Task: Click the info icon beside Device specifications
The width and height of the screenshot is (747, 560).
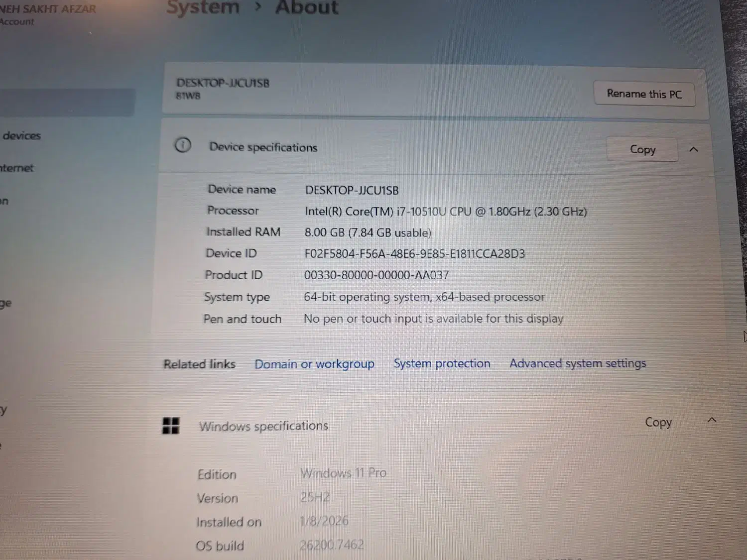Action: pos(183,145)
